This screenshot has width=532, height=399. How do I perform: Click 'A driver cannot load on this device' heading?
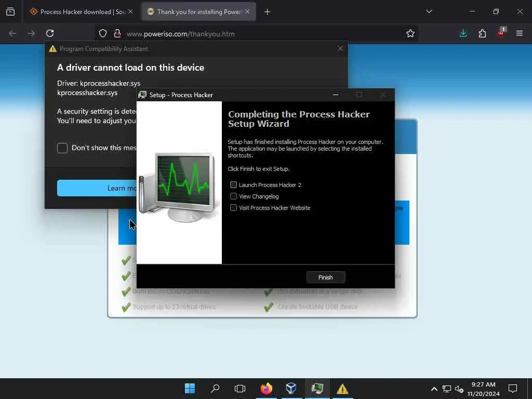pos(130,68)
